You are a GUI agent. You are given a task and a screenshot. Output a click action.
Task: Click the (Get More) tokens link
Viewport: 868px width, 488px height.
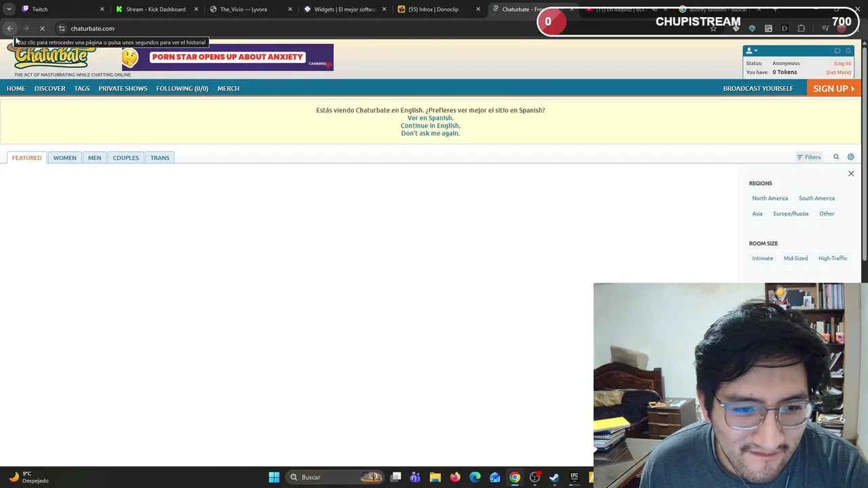click(838, 73)
